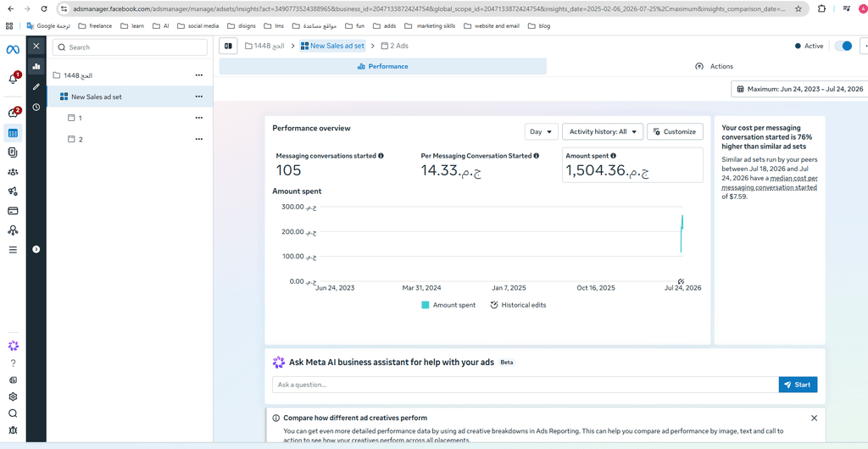Click New Sales ad set breadcrumb
Screen dimensions: 868x449
tap(332, 46)
